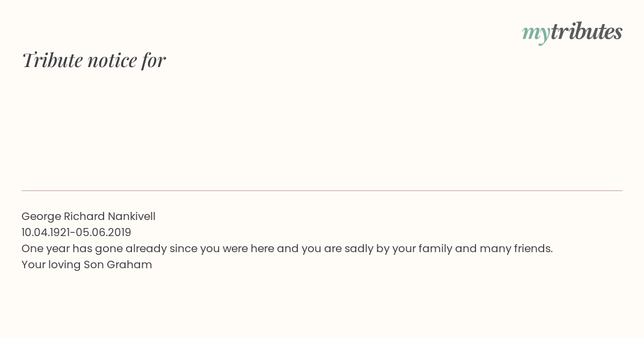Click the first name "George"
644x338 pixels.
coord(41,217)
